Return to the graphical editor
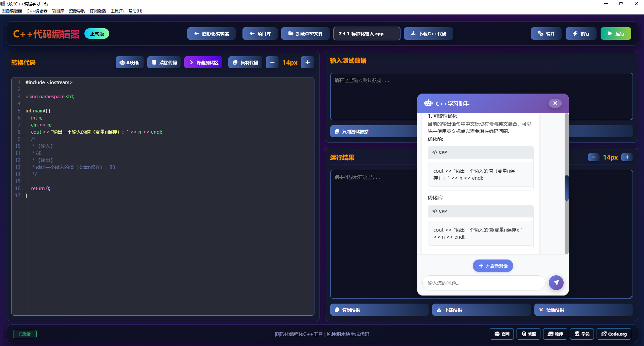The height and width of the screenshot is (346, 644). 211,33
